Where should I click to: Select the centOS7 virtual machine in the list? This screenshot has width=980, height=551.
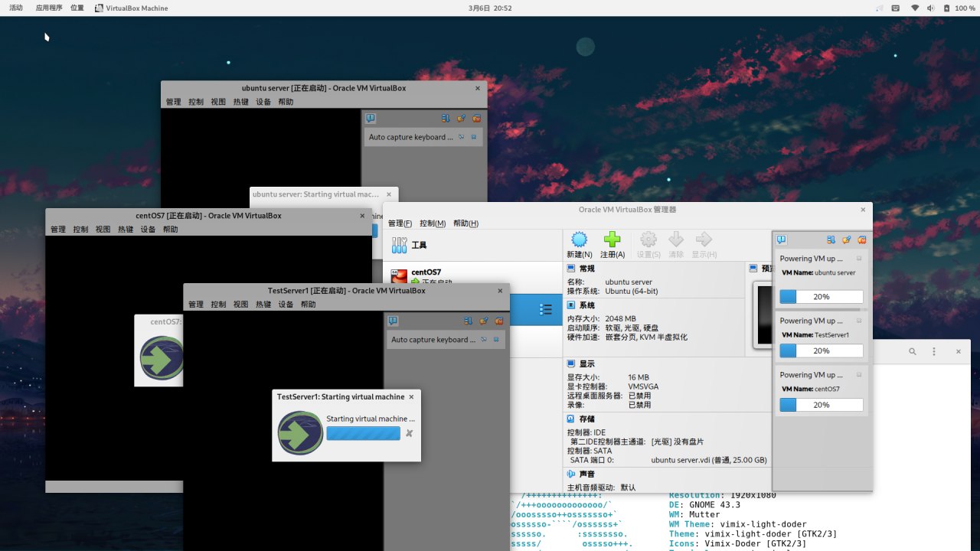click(424, 272)
